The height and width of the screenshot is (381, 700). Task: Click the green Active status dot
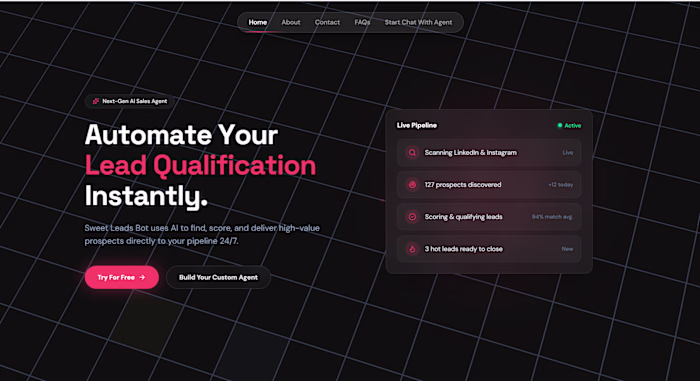click(559, 126)
